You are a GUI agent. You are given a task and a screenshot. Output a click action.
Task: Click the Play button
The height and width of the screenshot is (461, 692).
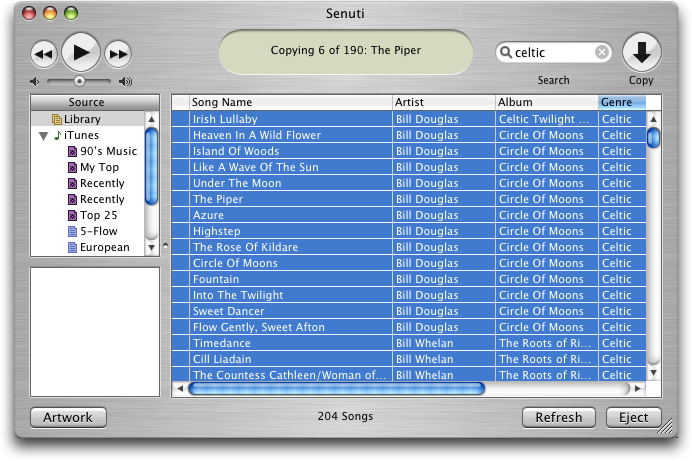(x=81, y=52)
